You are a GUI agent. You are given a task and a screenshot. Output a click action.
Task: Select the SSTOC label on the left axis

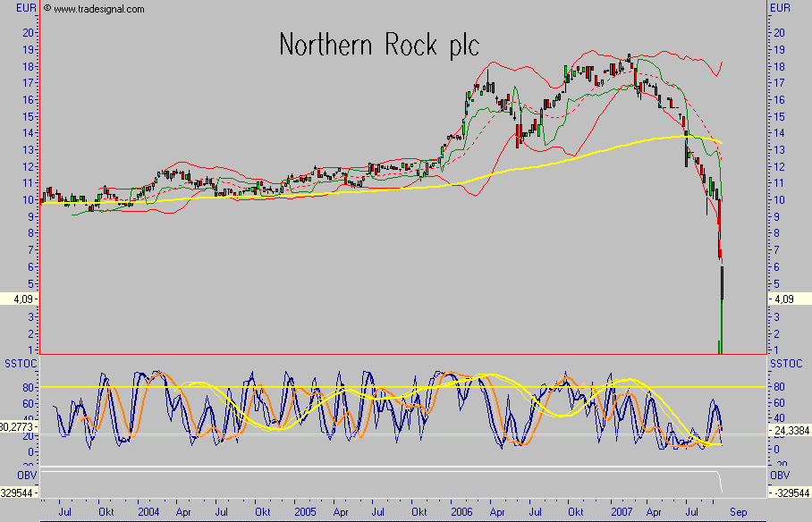point(21,364)
